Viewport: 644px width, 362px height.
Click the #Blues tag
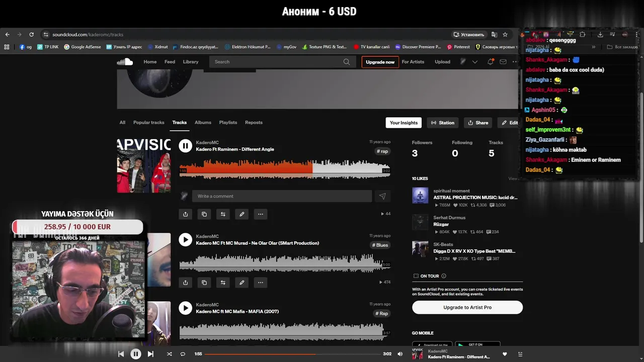380,245
